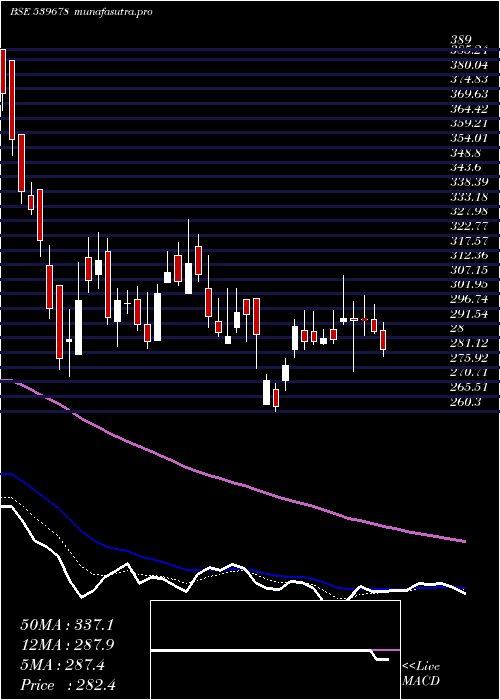Screen dimensions: 500x700
Task: Select the 380.04 price axis label
Action: click(469, 65)
